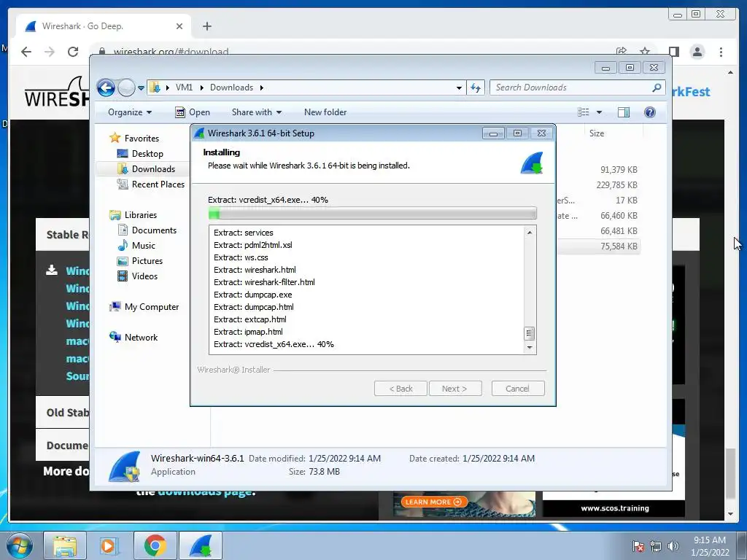747x560 pixels.
Task: Click the Cancel button in Wireshark Setup
Action: [518, 389]
